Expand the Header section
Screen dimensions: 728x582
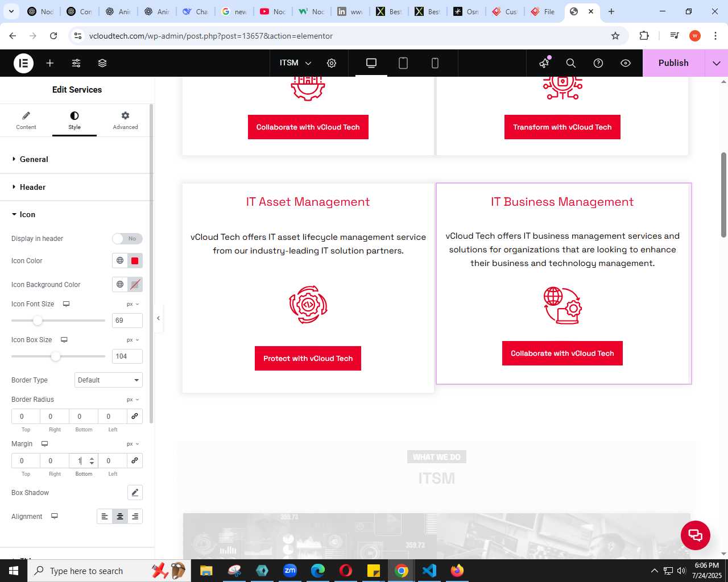coord(77,187)
